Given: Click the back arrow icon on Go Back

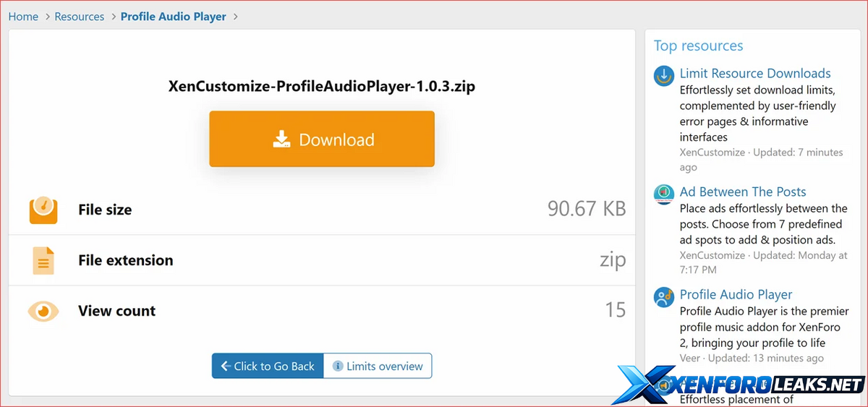Looking at the screenshot, I should tap(226, 367).
